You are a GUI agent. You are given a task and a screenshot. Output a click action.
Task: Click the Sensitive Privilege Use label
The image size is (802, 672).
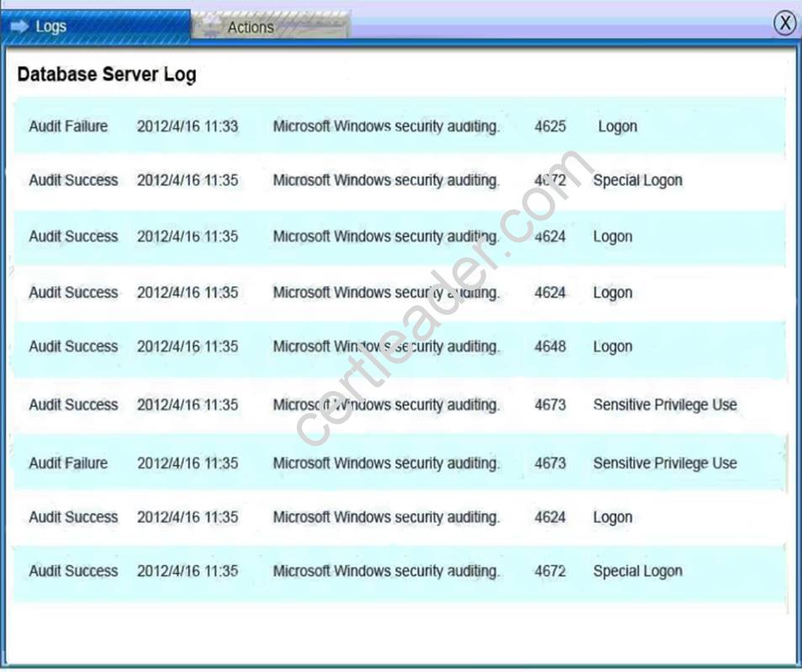click(x=664, y=405)
